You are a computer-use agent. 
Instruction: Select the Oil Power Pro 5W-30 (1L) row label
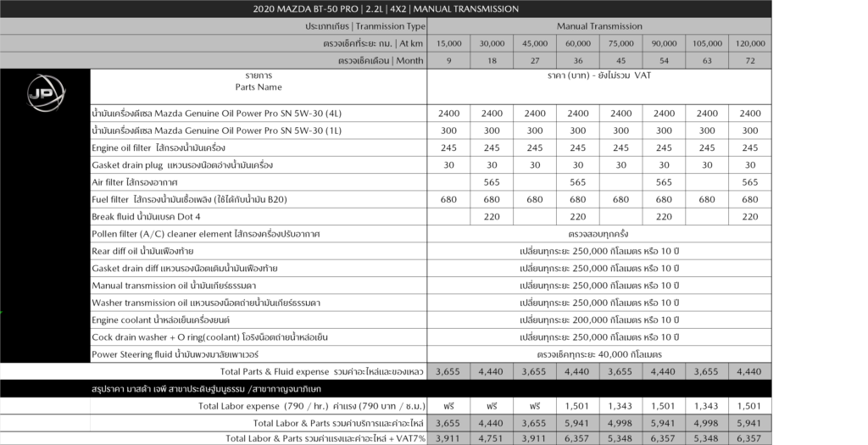pos(216,131)
